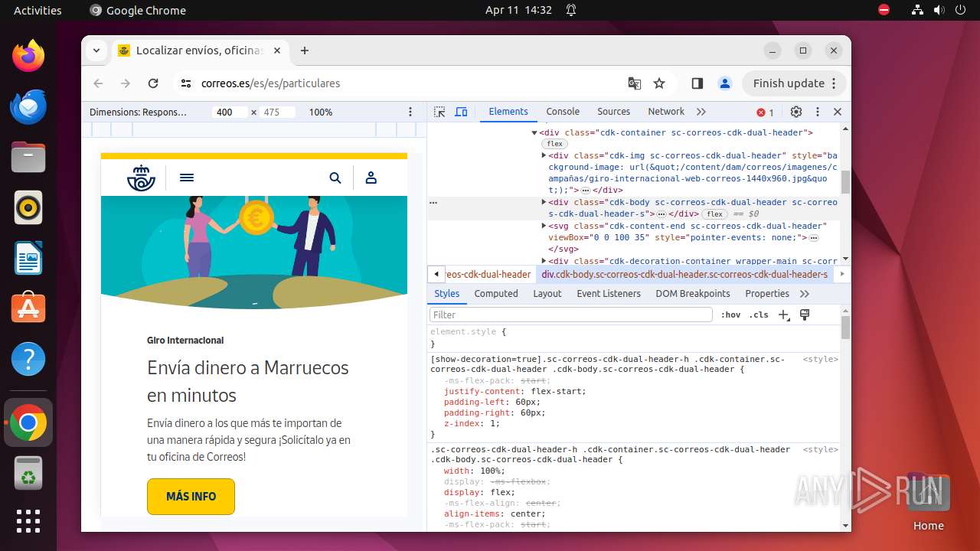The height and width of the screenshot is (551, 980).
Task: Open the Activities overview
Action: [x=38, y=10]
